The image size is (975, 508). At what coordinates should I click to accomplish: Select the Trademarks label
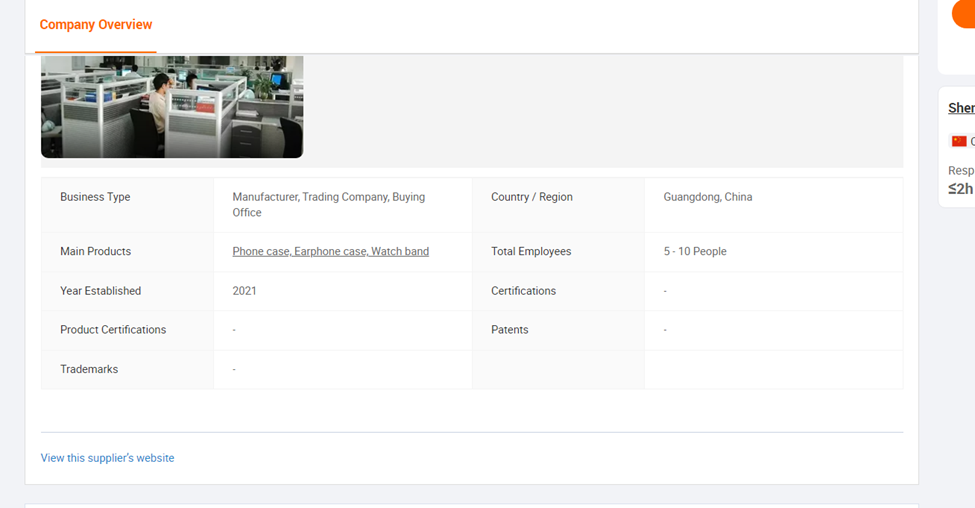pos(89,369)
